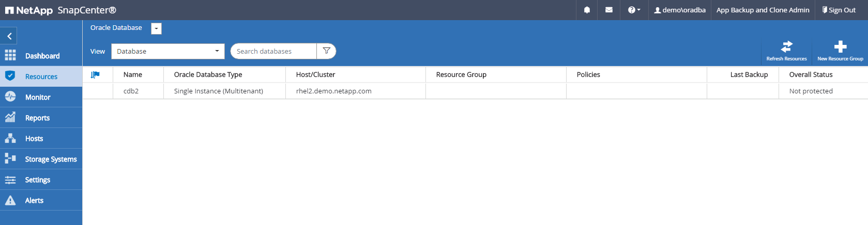The width and height of the screenshot is (868, 225).
Task: Open the help question mark menu
Action: [634, 10]
